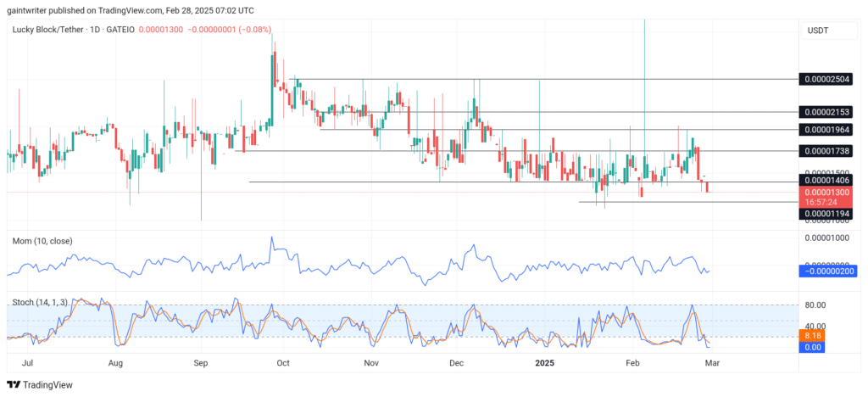Select the Mom (10, close) indicator label
This screenshot has height=397, width=868.
[42, 242]
